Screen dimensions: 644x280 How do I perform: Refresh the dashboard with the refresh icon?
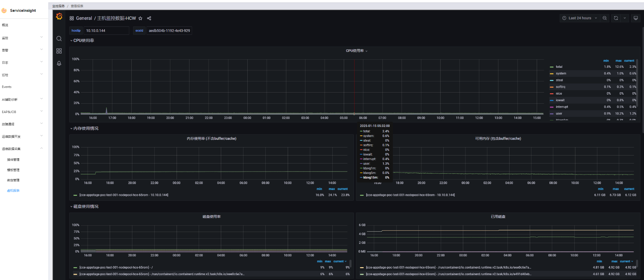pos(616,18)
